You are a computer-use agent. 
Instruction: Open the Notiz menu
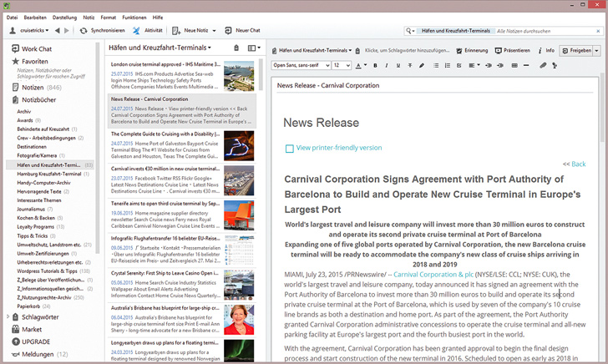[89, 18]
